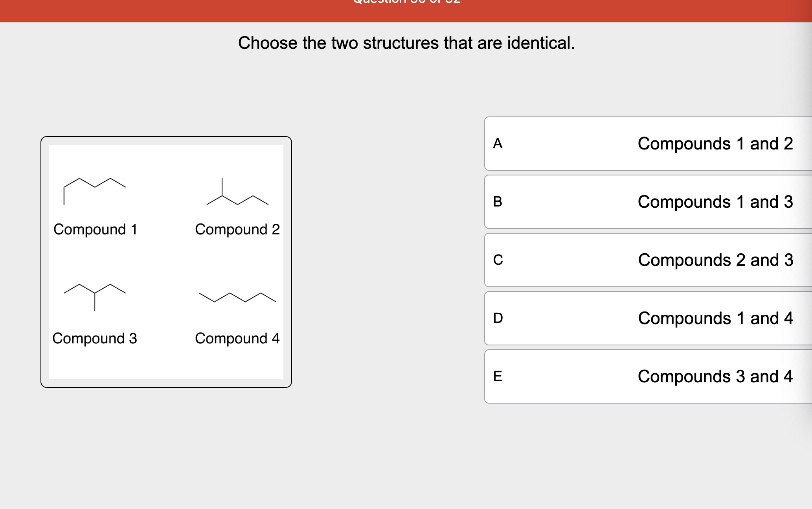Click the letter B beside second option
812x509 pixels.
coord(498,202)
